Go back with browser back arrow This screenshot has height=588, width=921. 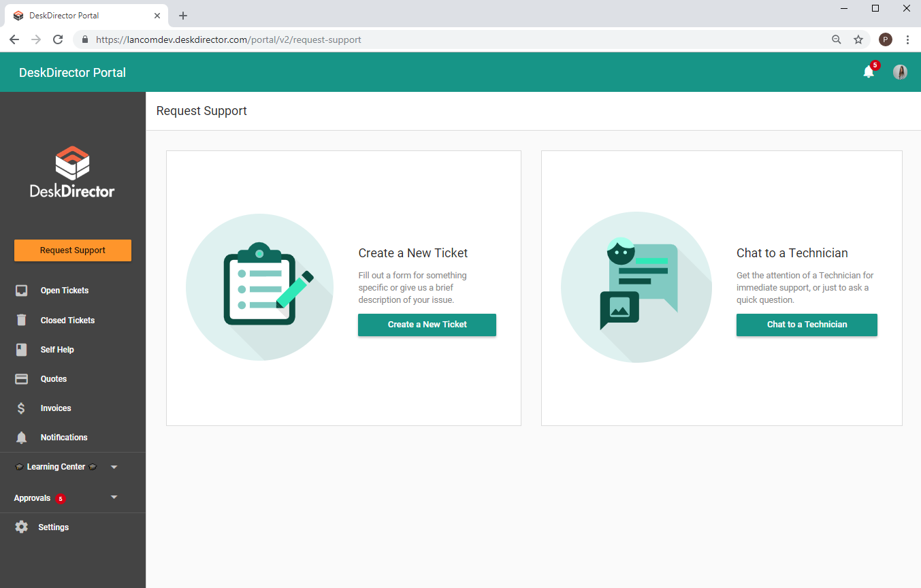pyautogui.click(x=14, y=39)
